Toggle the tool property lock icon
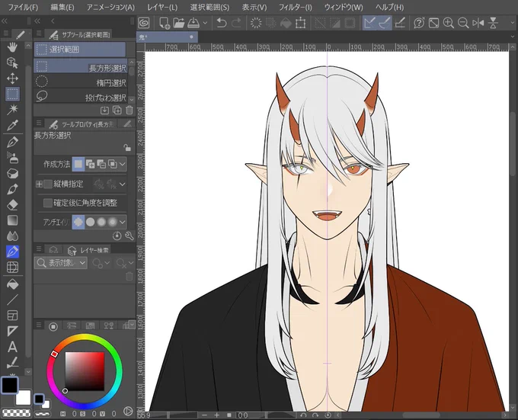 [127, 147]
